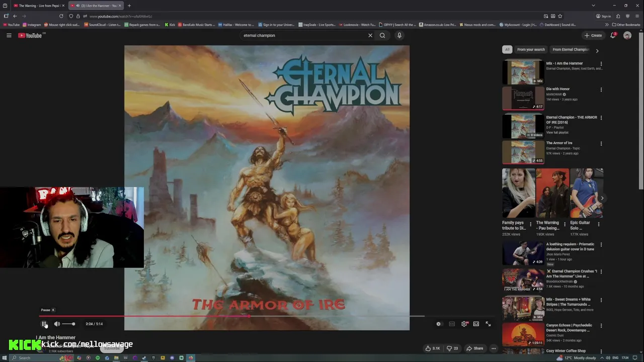Viewport: 644px width, 362px height.
Task: Run search with magnifier button
Action: (x=382, y=35)
